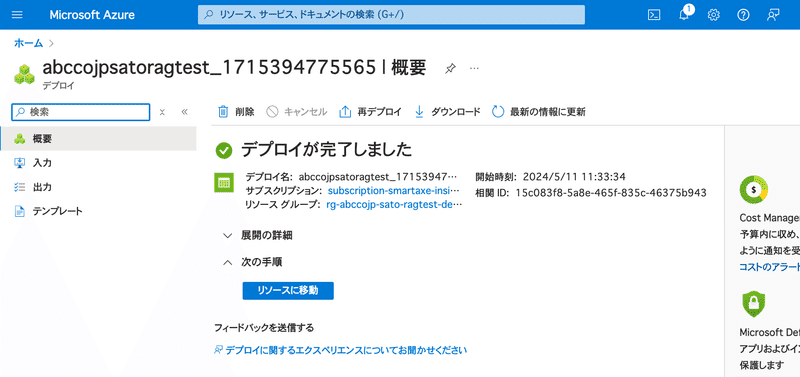800x377 pixels.
Task: Pin the deployment to dashboard
Action: click(x=450, y=68)
